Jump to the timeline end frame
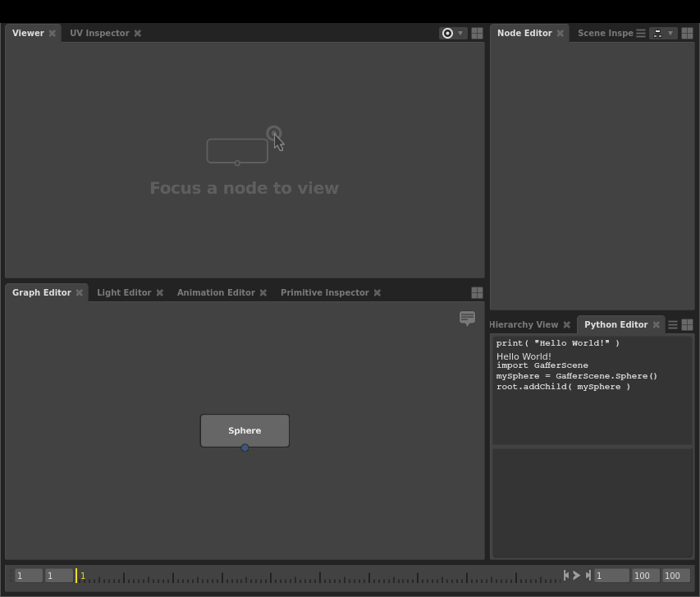The image size is (700, 597). [588, 576]
